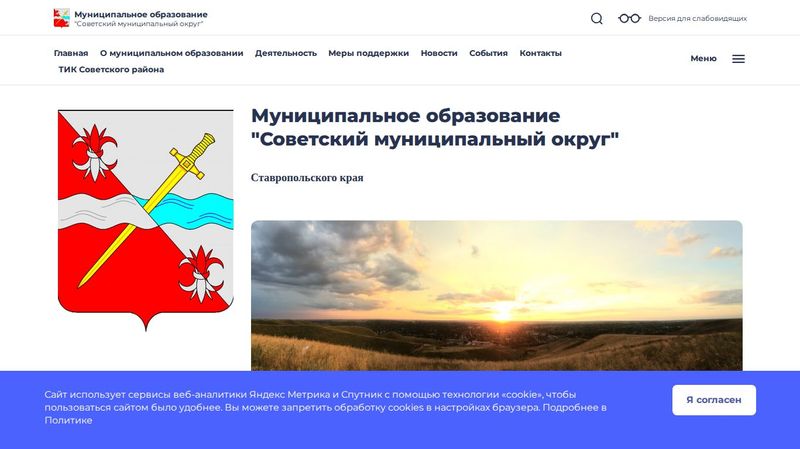Click the glasses accessibility icon
Image resolution: width=800 pixels, height=449 pixels.
[x=629, y=18]
